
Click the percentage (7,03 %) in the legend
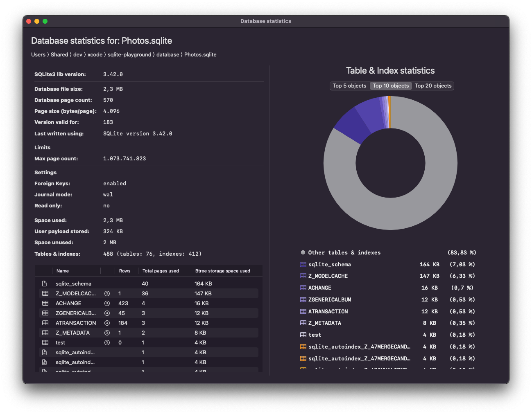coord(462,264)
